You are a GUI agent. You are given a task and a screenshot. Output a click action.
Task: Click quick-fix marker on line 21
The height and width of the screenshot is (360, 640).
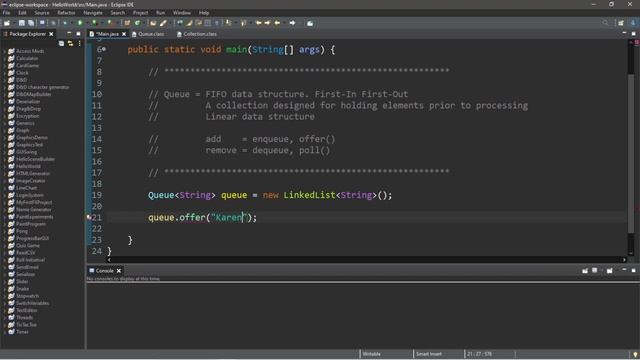point(89,217)
